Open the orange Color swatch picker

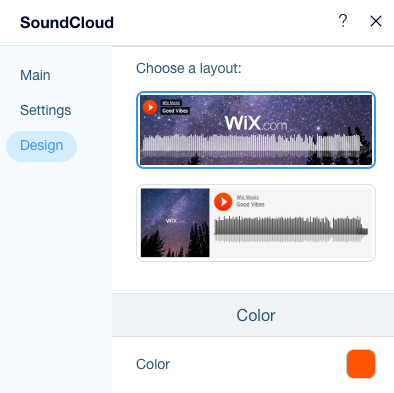361,364
